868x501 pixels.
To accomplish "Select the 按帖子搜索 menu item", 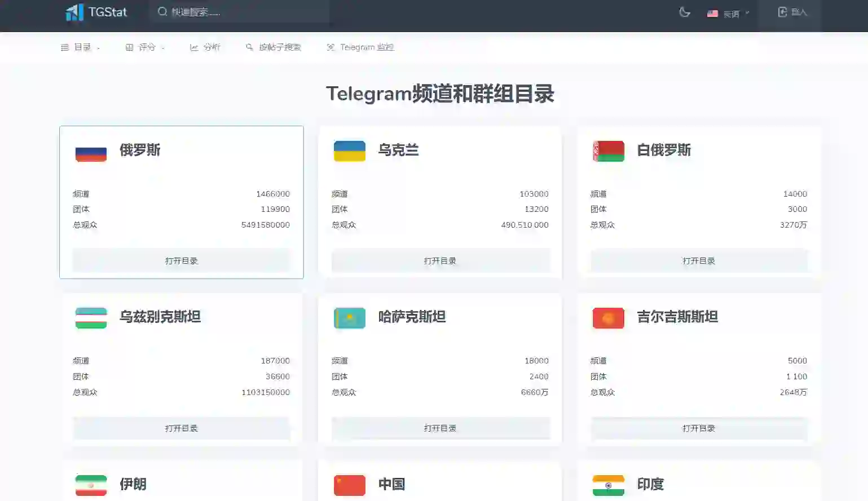I will [273, 47].
